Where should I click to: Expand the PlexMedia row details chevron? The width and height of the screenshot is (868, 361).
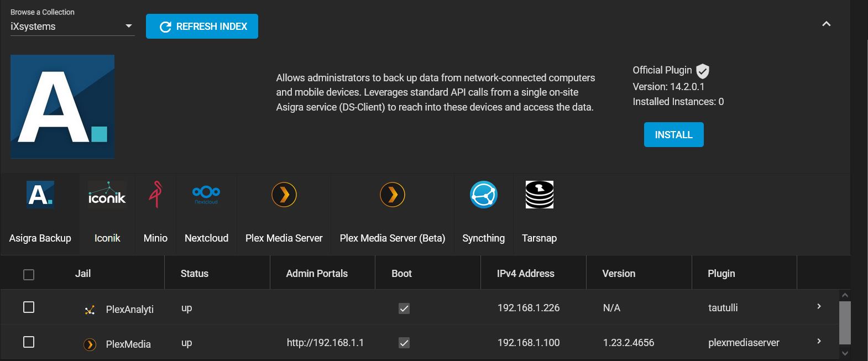click(819, 341)
